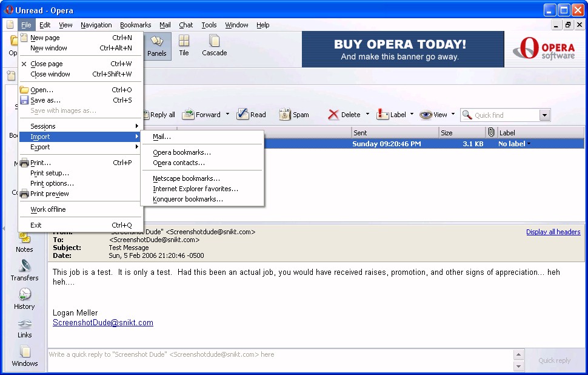Click the Cascade windows icon
This screenshot has height=375, width=588.
pyautogui.click(x=214, y=41)
